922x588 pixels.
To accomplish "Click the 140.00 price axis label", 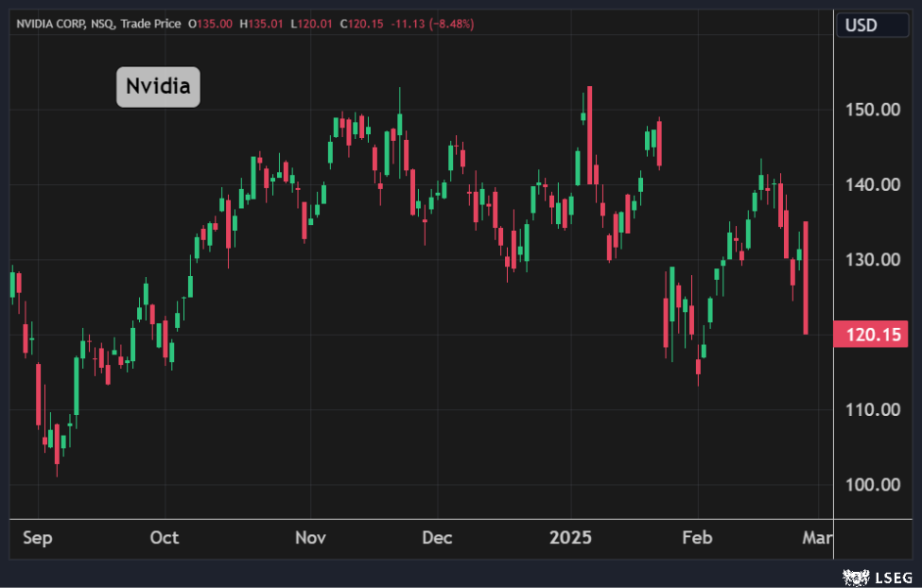I will pyautogui.click(x=871, y=184).
